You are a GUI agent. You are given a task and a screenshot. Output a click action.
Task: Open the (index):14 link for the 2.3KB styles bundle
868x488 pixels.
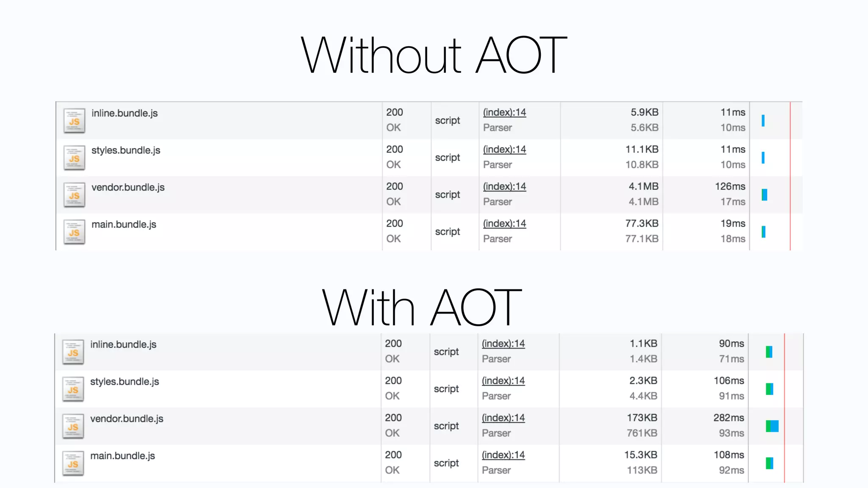[503, 381]
